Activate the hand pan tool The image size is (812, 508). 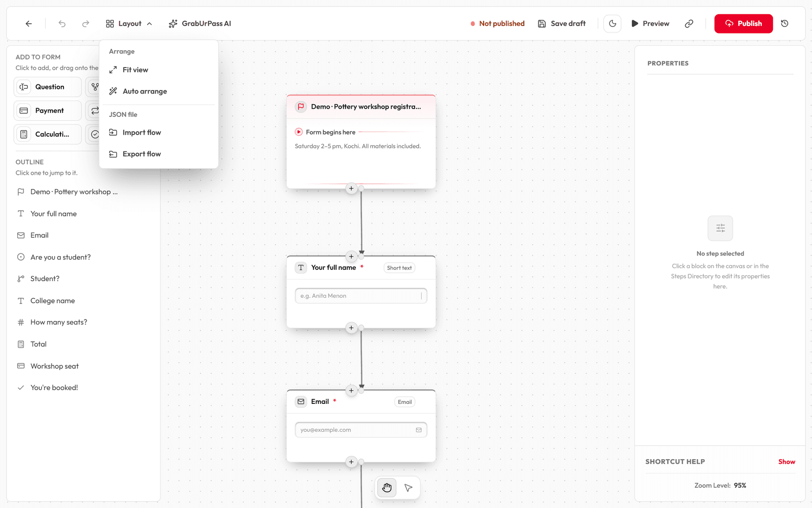coord(387,488)
